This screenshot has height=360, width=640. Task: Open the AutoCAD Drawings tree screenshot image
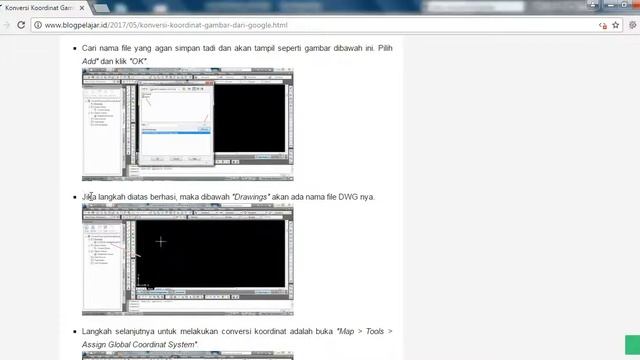(x=188, y=260)
